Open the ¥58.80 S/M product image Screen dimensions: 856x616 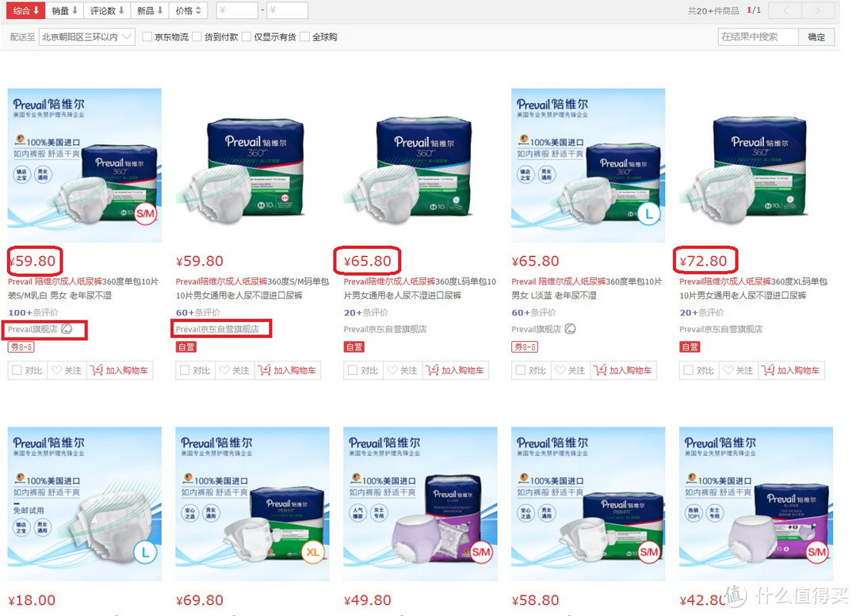click(x=588, y=503)
